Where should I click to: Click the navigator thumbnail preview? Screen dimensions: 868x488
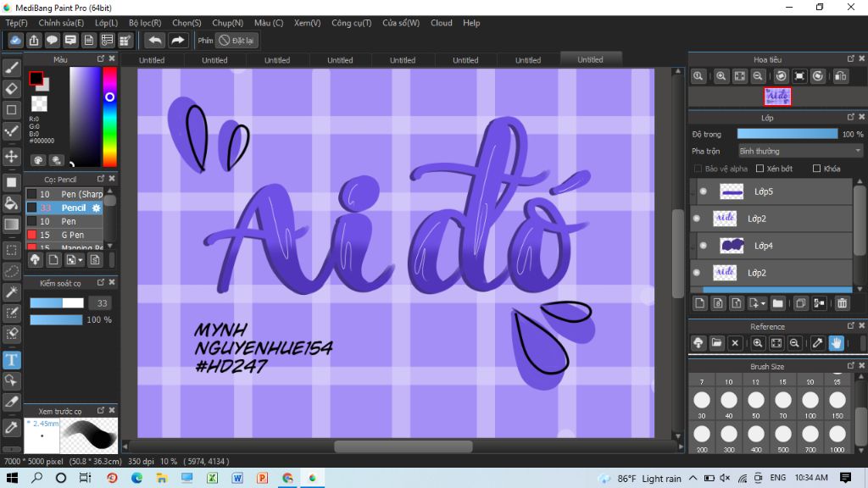pos(777,97)
